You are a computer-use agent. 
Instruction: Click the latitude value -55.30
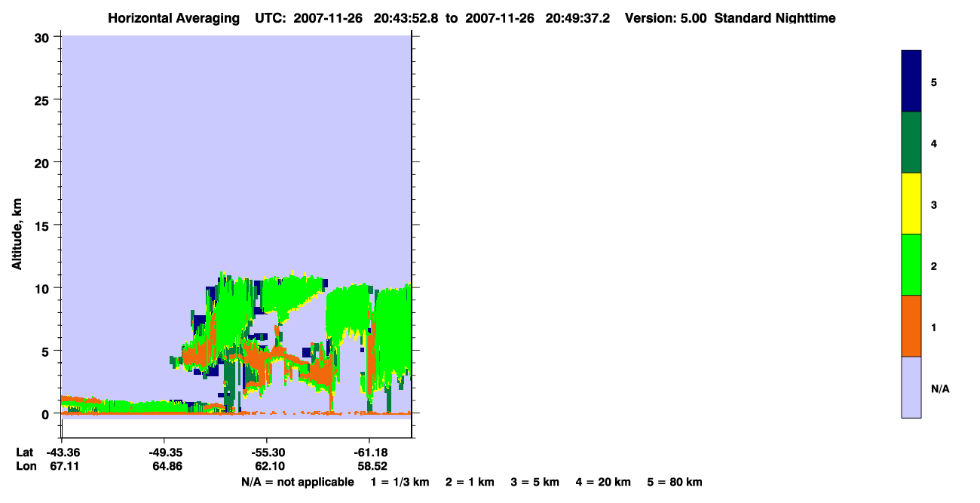coord(267,452)
